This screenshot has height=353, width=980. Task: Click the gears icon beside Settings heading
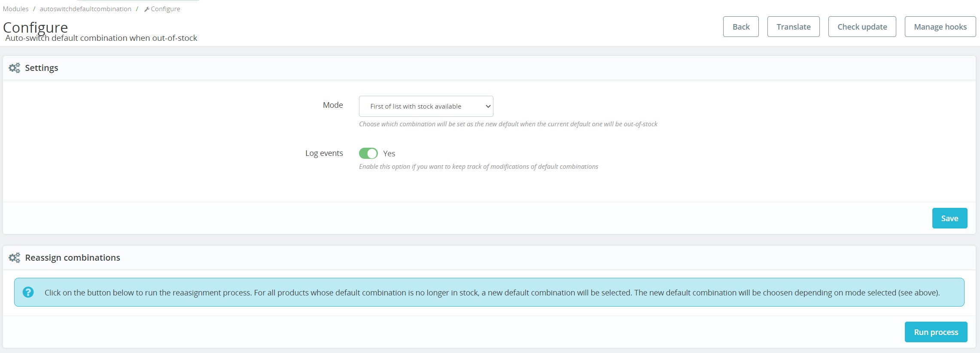[x=14, y=68]
